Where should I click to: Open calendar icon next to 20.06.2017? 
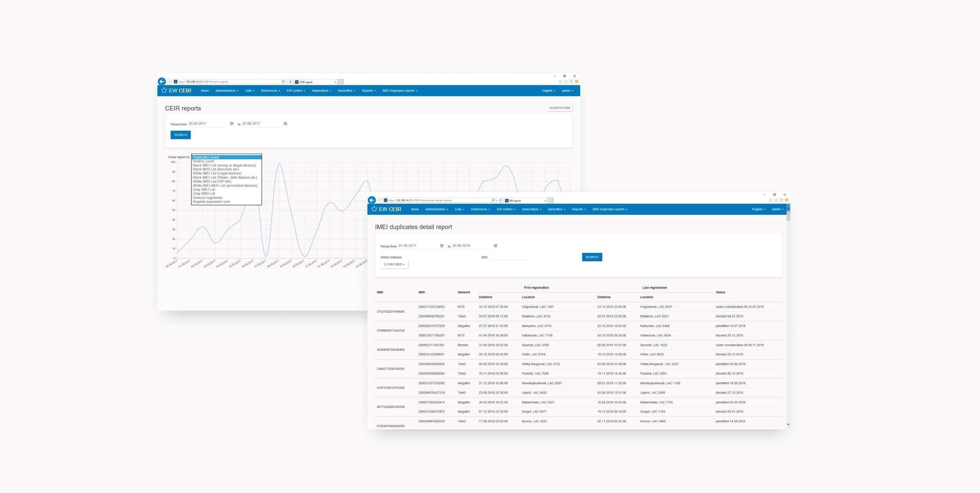286,124
